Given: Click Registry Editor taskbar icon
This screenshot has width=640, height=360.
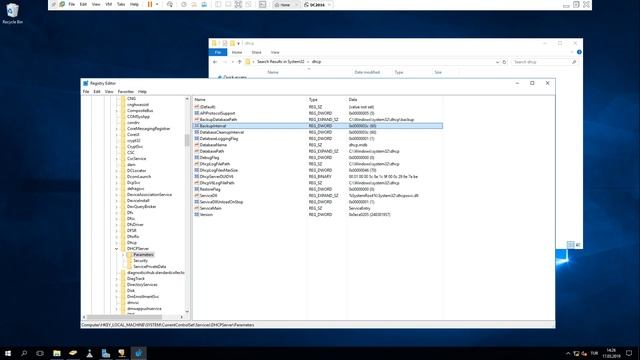Looking at the screenshot, I should [138, 353].
